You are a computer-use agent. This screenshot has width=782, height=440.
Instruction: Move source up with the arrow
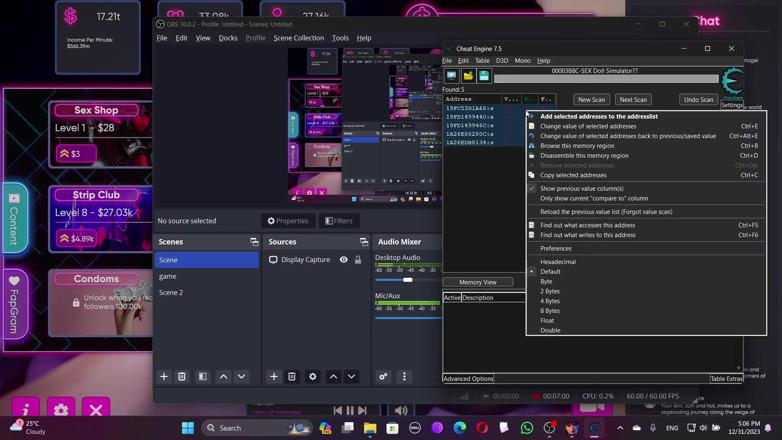(334, 377)
